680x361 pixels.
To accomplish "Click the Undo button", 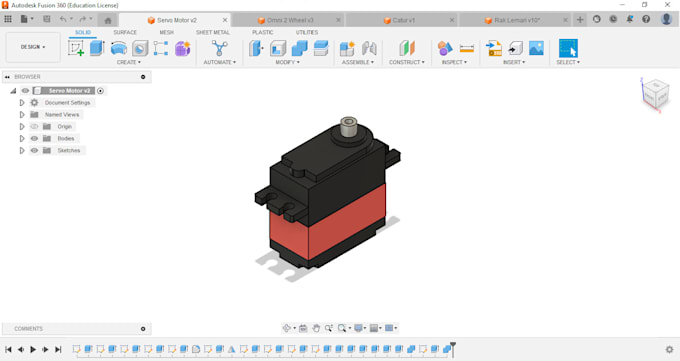I will point(63,19).
